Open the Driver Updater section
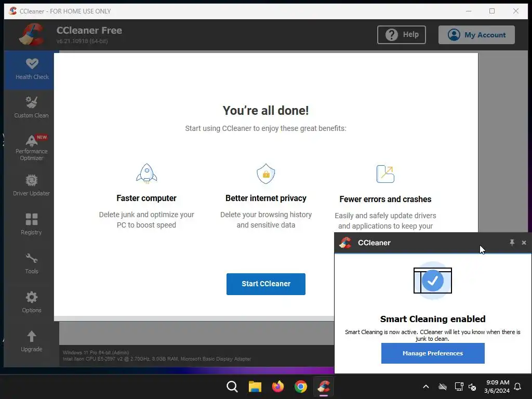 [x=31, y=185]
